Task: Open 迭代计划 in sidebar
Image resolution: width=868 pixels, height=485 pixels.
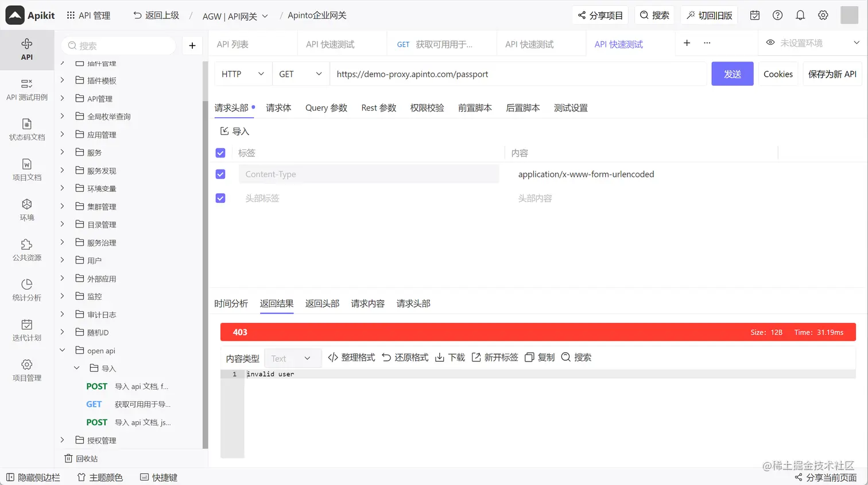Action: pyautogui.click(x=27, y=331)
